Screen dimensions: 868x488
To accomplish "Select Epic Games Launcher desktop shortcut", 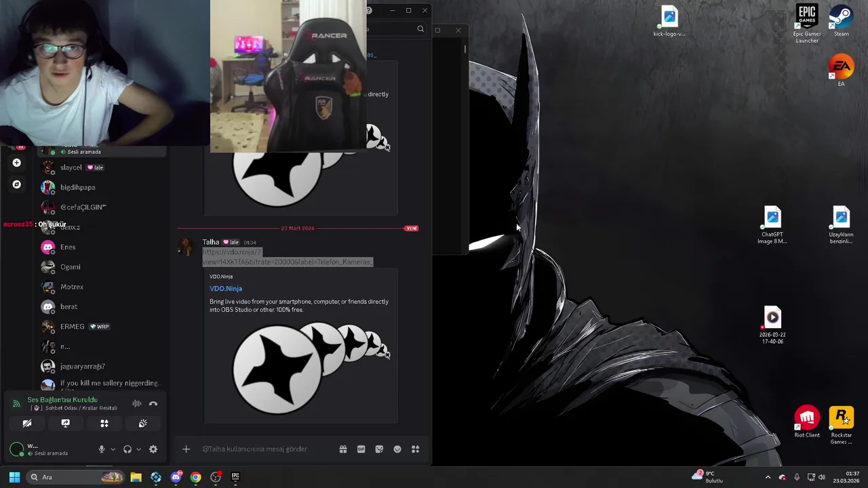I will point(807,24).
